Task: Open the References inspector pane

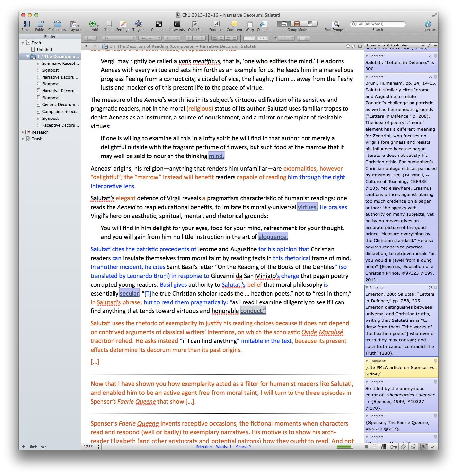Action: click(384, 447)
